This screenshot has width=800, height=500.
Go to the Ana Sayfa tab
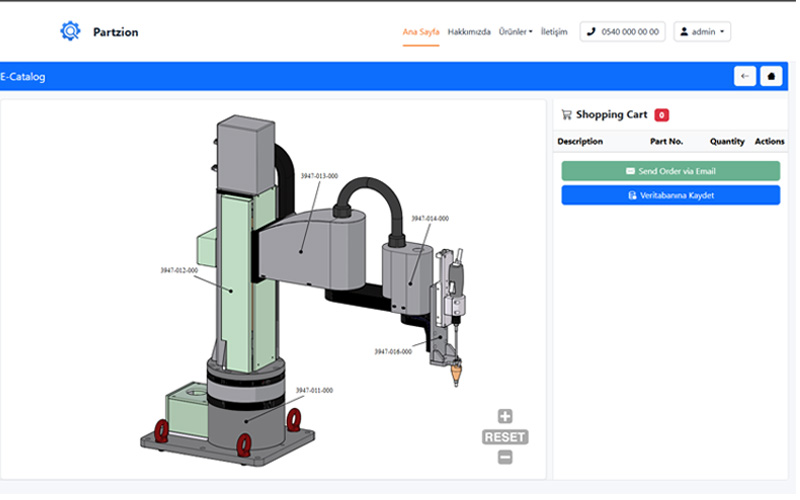[x=421, y=32]
